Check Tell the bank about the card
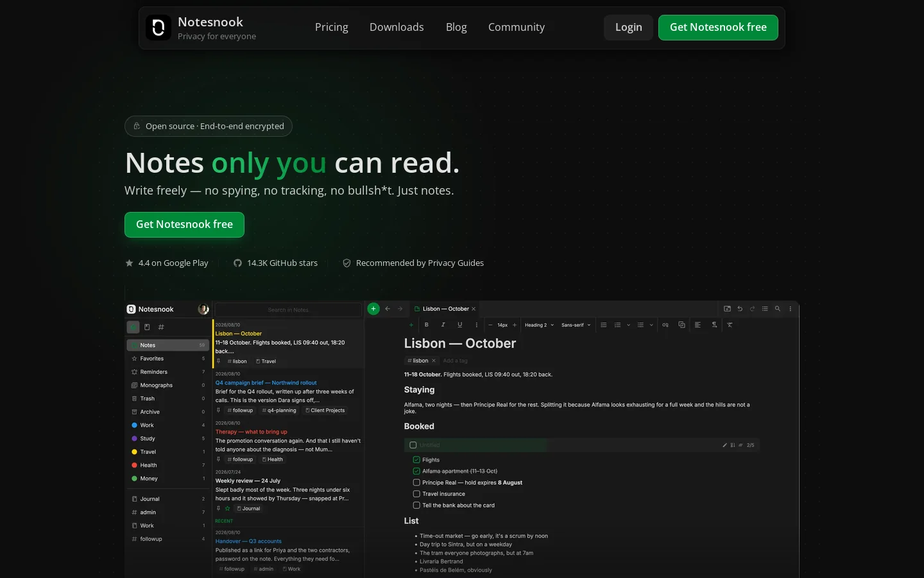The height and width of the screenshot is (578, 924). 416,505
